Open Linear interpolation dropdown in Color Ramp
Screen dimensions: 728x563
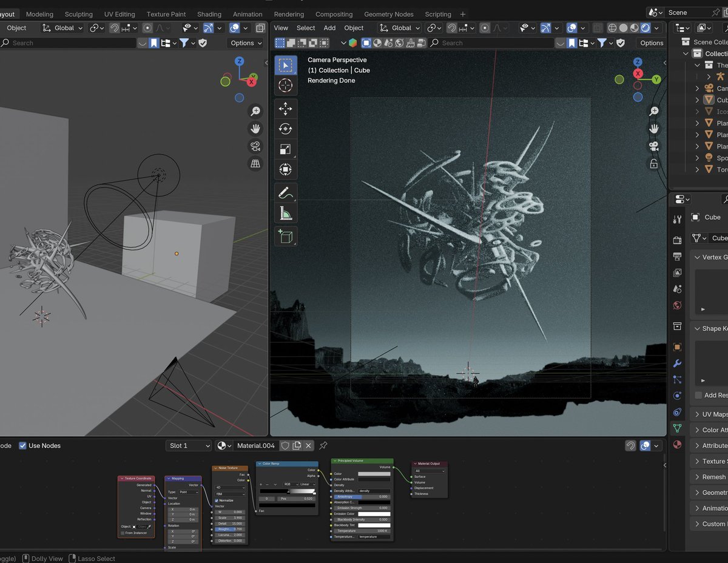click(x=307, y=484)
